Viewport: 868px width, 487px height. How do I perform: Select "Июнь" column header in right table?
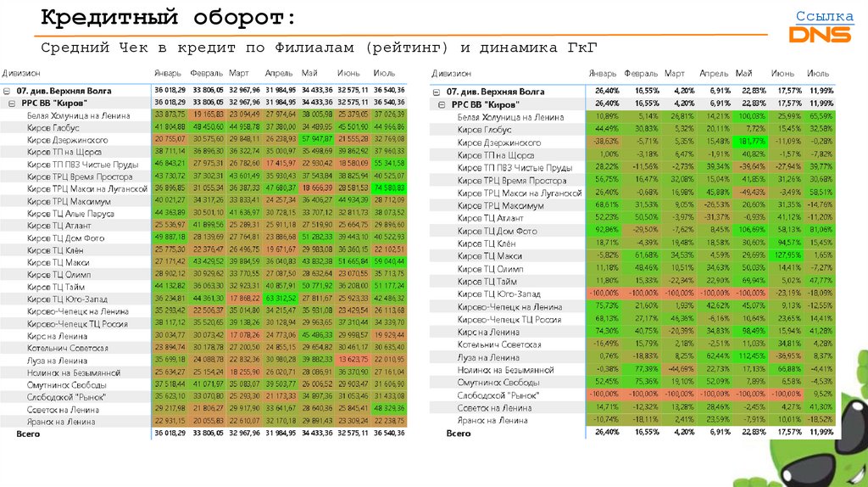[782, 74]
